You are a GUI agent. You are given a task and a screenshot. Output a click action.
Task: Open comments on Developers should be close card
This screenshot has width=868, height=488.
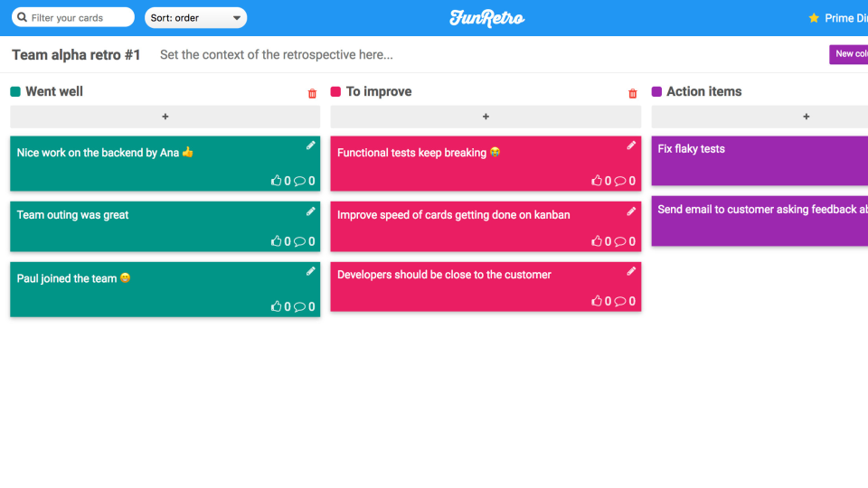[620, 301]
